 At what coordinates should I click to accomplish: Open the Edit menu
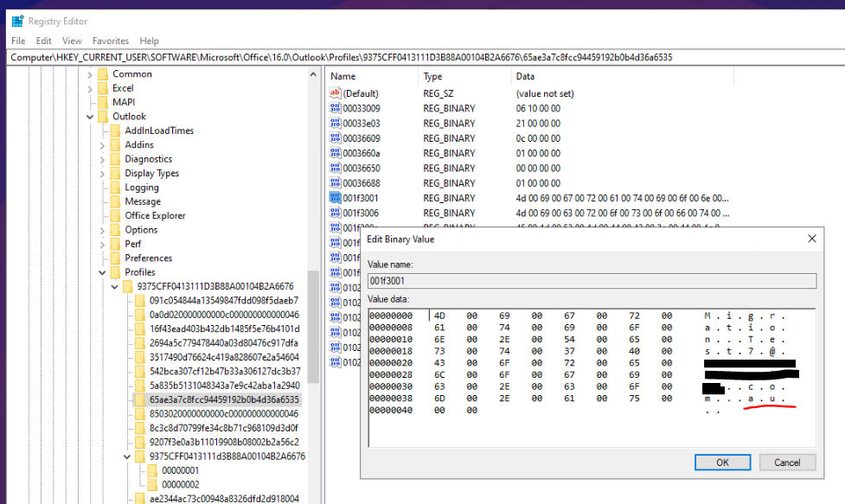pos(43,41)
